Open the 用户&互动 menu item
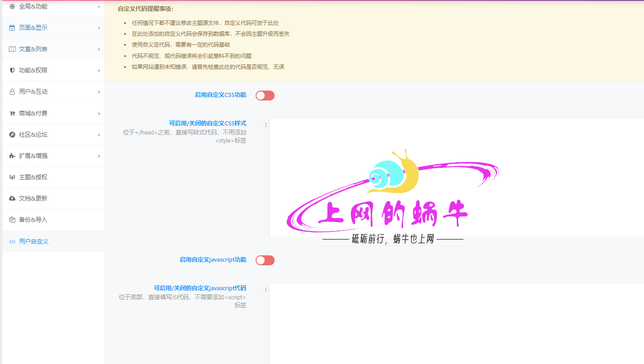Viewport: 644px width, 364px height. (x=53, y=91)
